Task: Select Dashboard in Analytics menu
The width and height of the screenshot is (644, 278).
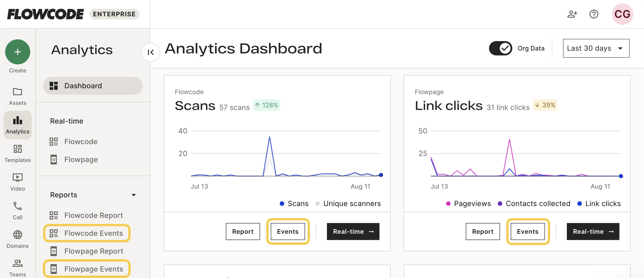Action: [93, 86]
